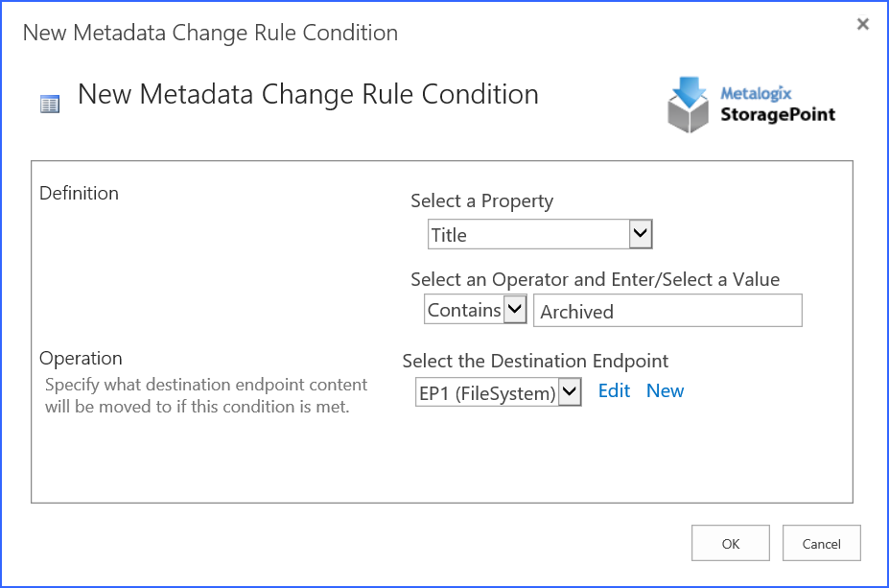Click the New link to create an endpoint
Screen dimensions: 889x588
click(665, 390)
